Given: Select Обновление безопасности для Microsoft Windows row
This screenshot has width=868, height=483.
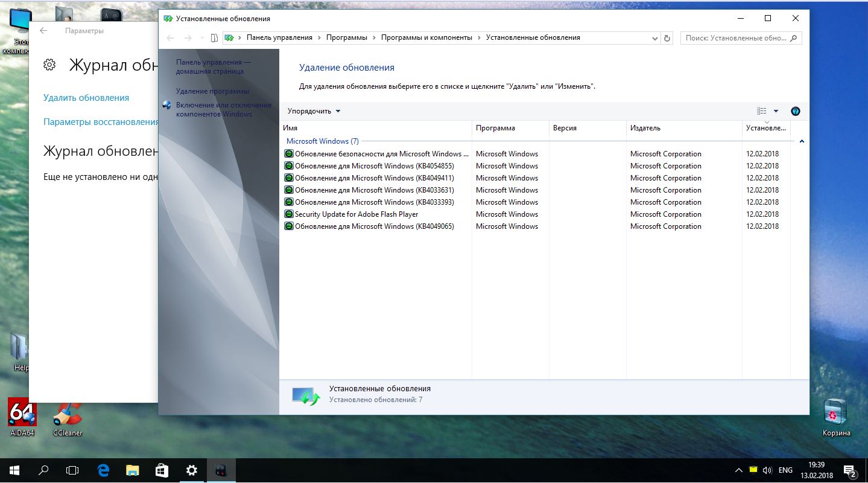Looking at the screenshot, I should (x=536, y=154).
